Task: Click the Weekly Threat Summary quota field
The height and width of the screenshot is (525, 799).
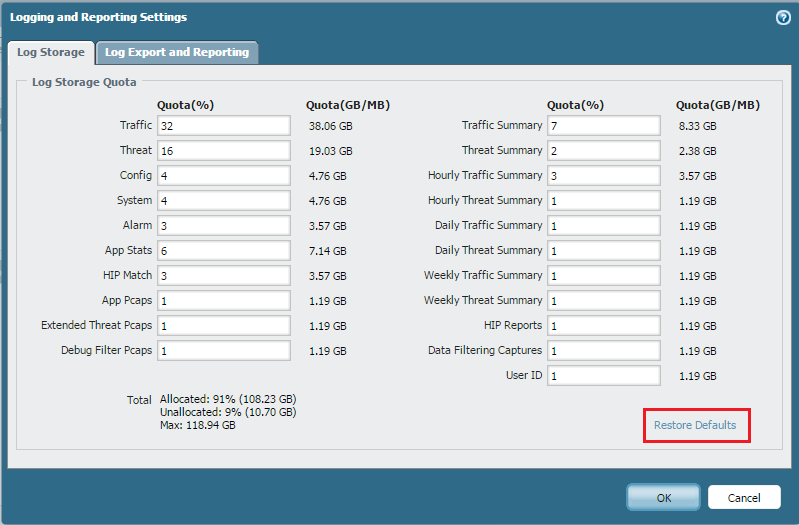Action: [604, 300]
